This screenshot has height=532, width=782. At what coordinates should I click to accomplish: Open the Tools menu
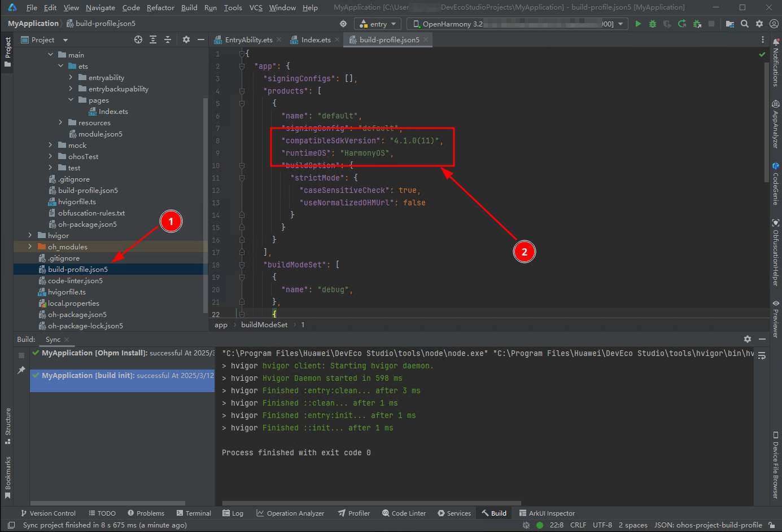[x=233, y=8]
